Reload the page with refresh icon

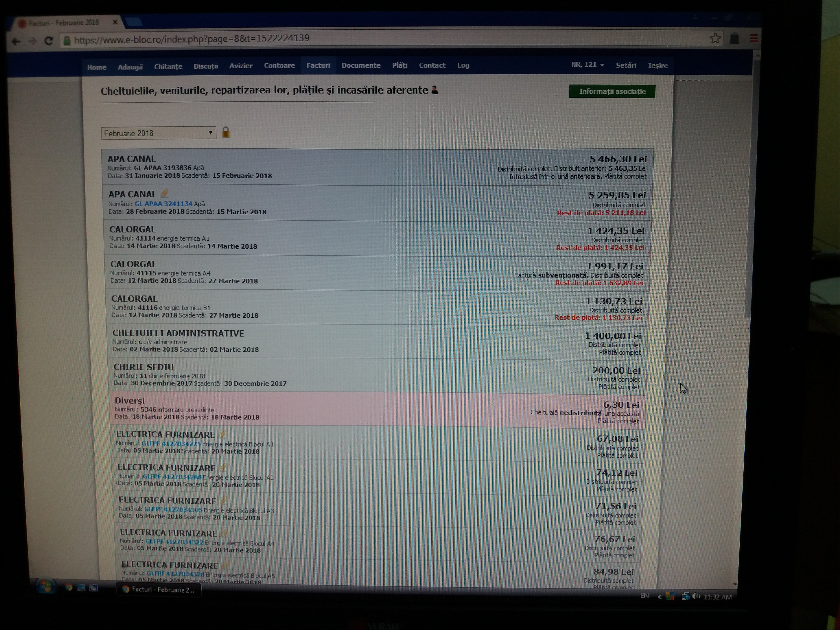49,41
